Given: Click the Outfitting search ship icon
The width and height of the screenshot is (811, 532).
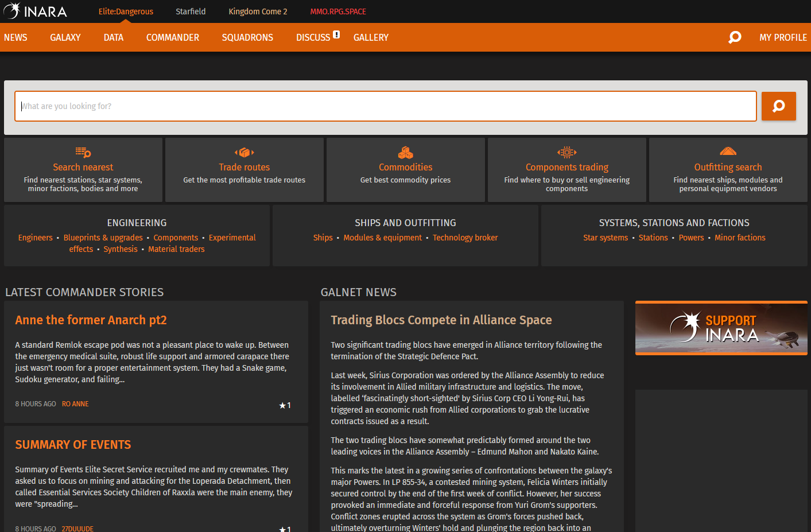Looking at the screenshot, I should pos(728,151).
